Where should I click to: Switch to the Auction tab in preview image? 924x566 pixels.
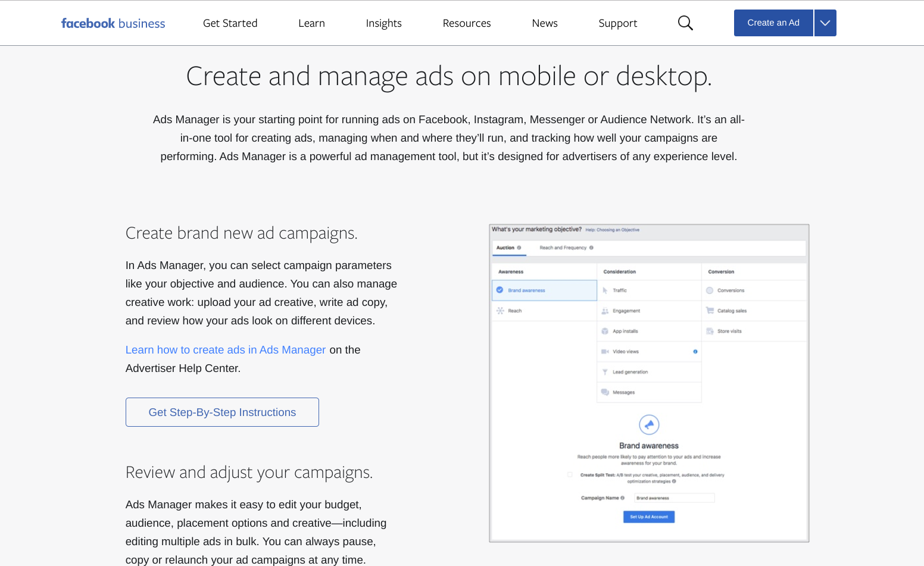pyautogui.click(x=509, y=248)
